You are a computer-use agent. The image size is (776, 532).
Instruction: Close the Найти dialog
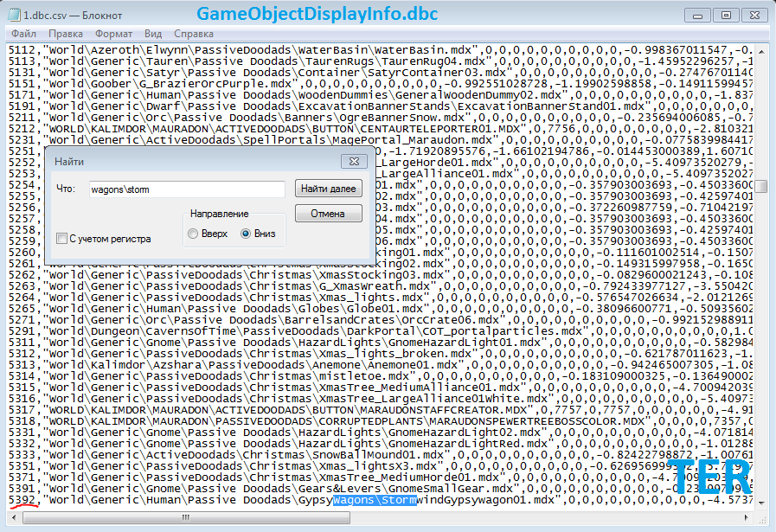pyautogui.click(x=354, y=162)
